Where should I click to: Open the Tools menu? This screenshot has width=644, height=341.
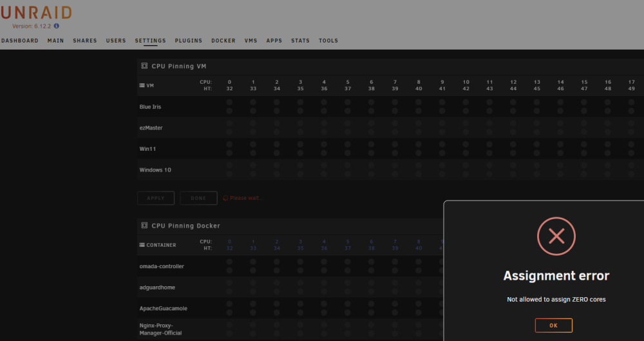(x=328, y=41)
